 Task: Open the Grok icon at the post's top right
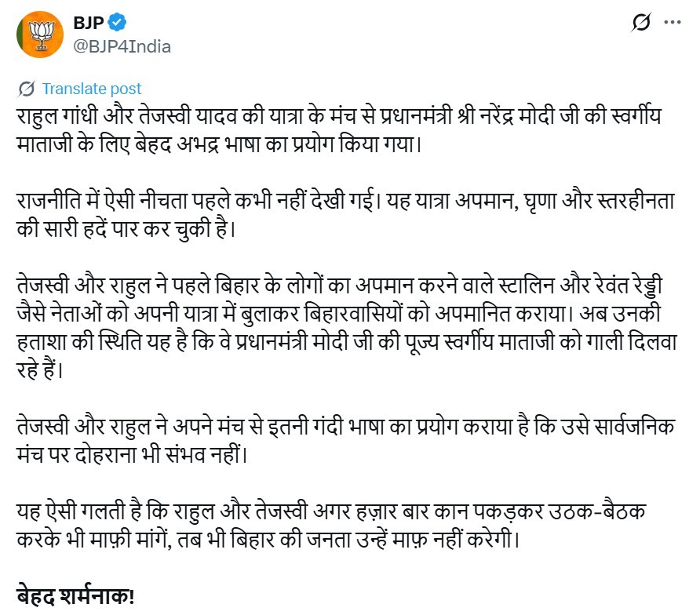[x=641, y=24]
